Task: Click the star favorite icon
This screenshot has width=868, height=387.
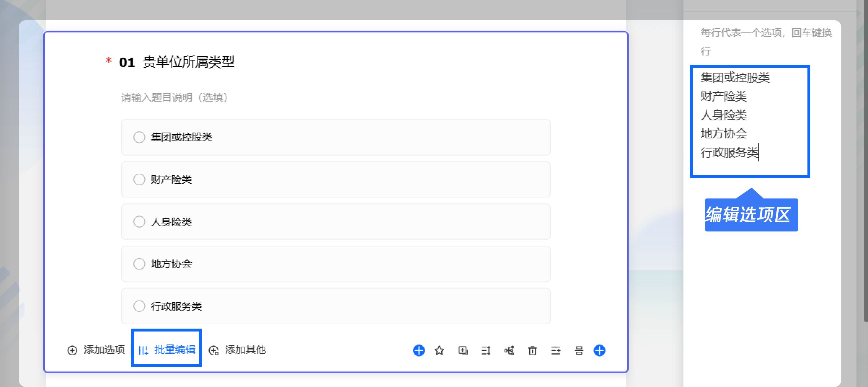Action: point(439,350)
